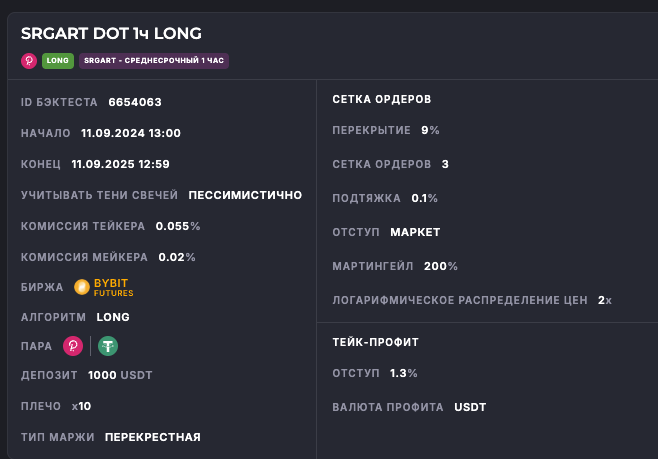
Task: Click the 1000 USDT deposit value
Action: (120, 375)
